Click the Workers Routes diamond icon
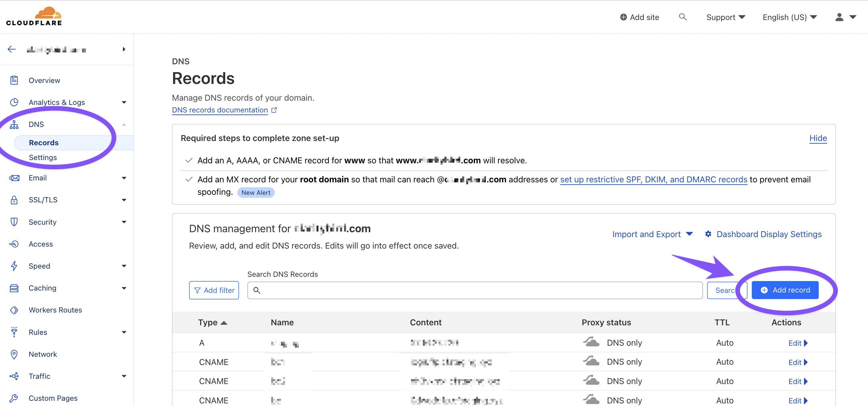Viewport: 868px width, 406px height. coord(14,310)
